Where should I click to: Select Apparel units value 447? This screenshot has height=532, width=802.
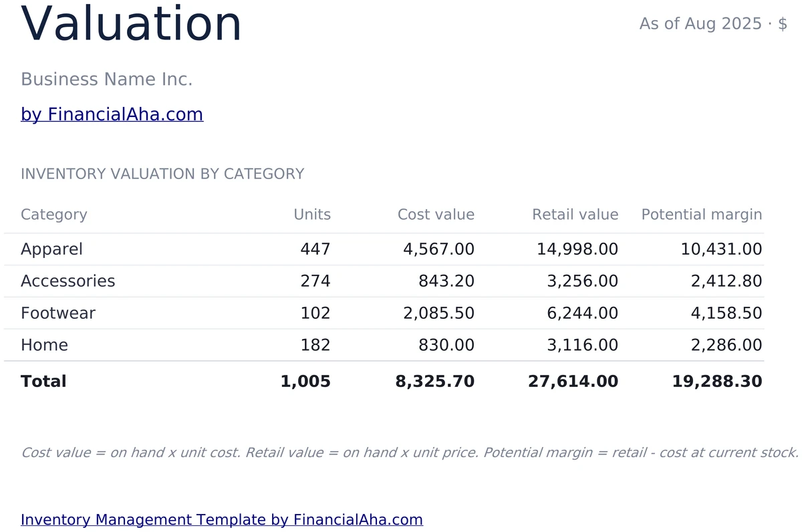[315, 249]
